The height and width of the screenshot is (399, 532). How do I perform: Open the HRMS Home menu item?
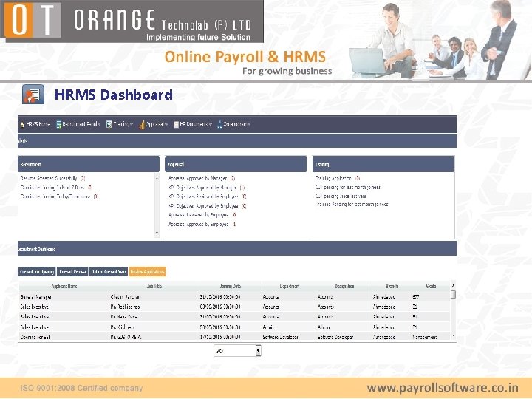pos(35,125)
